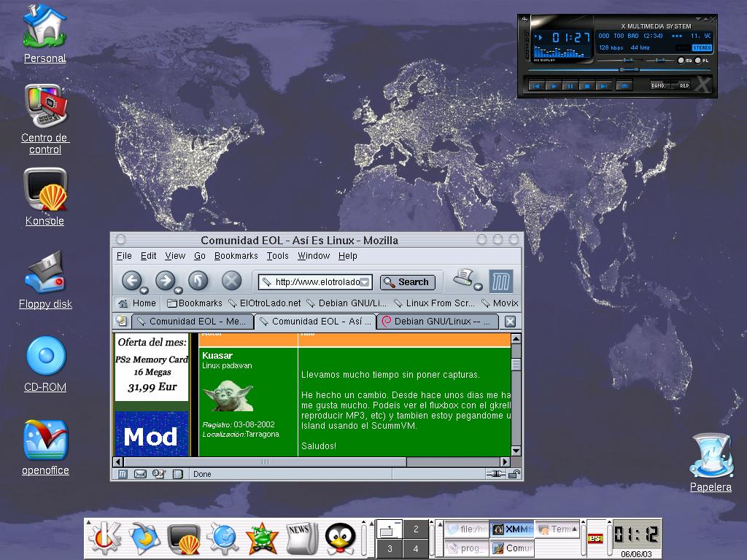The image size is (747, 560).
Task: Click the Print icon in Mozilla toolbar
Action: click(x=463, y=277)
